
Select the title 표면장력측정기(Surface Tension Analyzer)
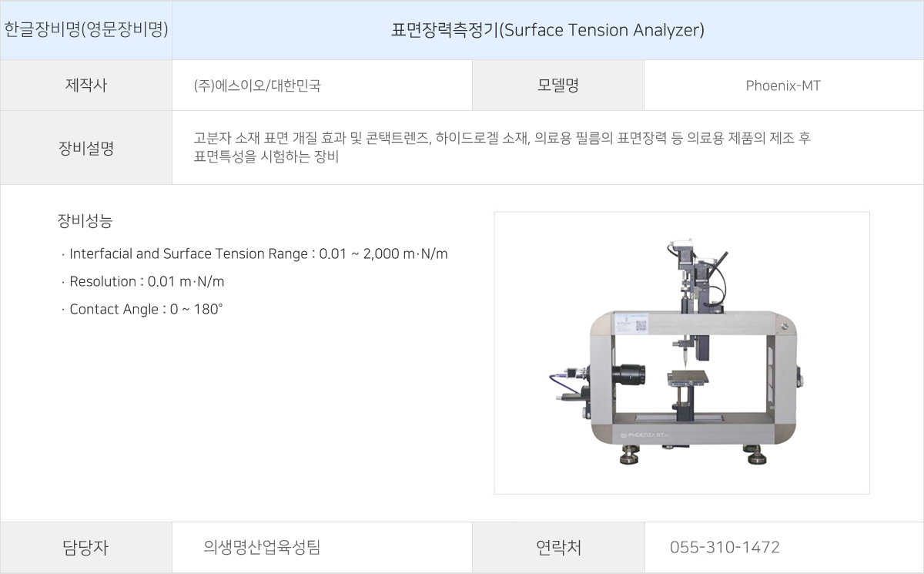(547, 31)
